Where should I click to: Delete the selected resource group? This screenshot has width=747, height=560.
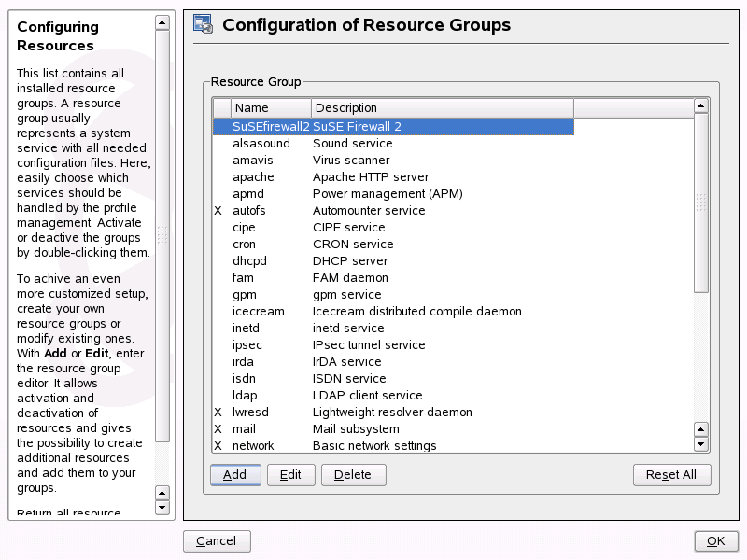(353, 475)
